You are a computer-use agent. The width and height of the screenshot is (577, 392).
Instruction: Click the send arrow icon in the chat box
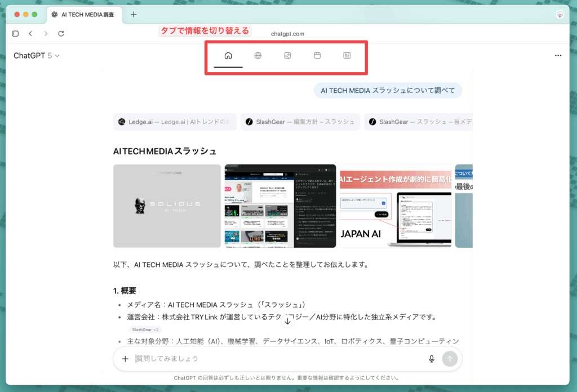click(x=450, y=359)
